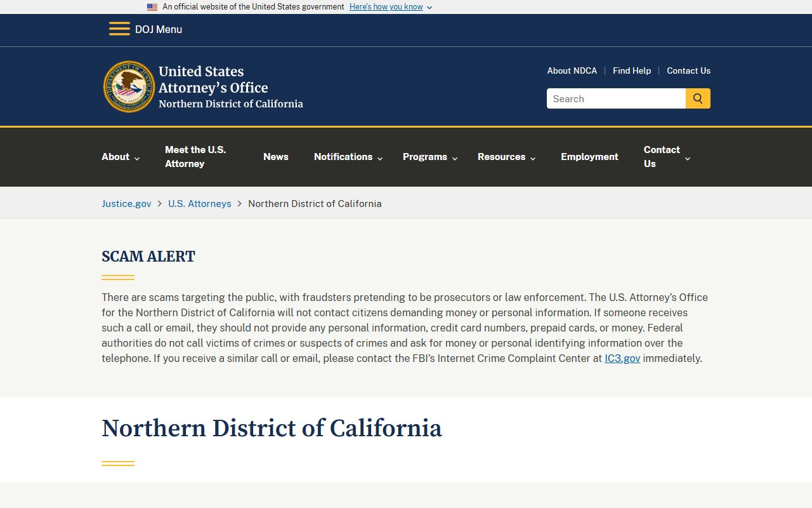The width and height of the screenshot is (812, 508).
Task: Click the Department of Justice seal logo
Action: click(x=129, y=87)
